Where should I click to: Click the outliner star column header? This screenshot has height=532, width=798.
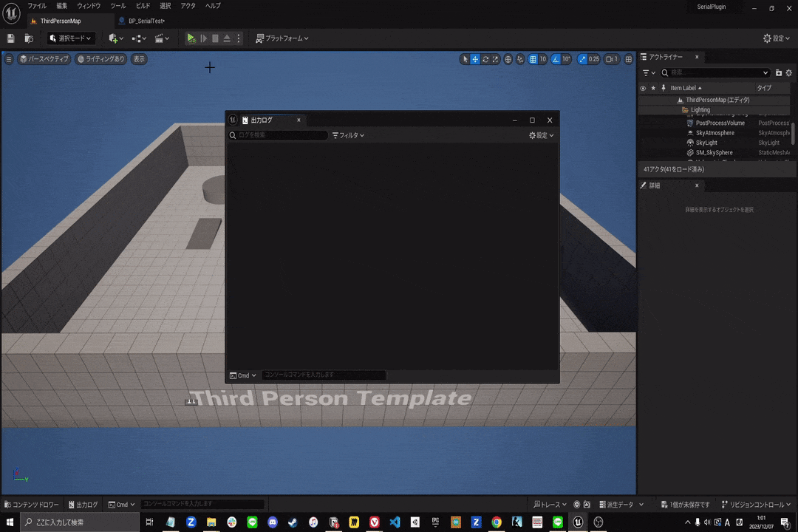[x=653, y=88]
